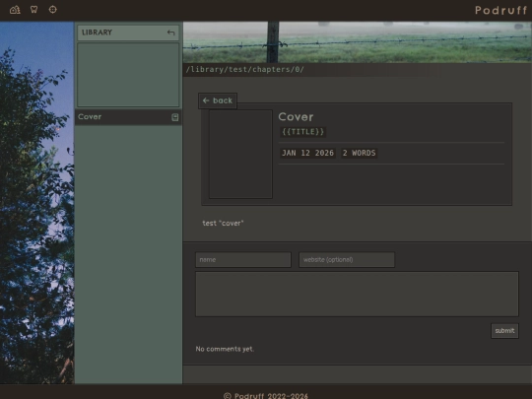Screen dimensions: 532x399
Task: Open the Cover chapter in sidebar
Action: [128, 117]
